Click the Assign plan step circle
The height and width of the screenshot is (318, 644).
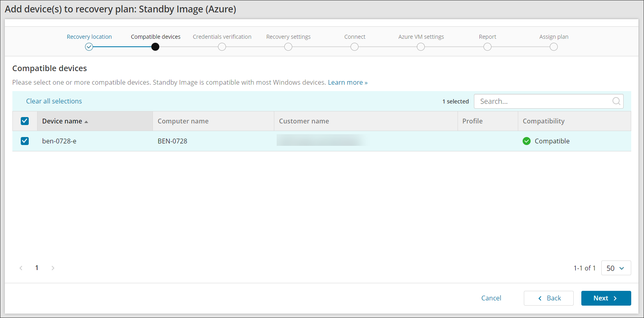pos(553,47)
